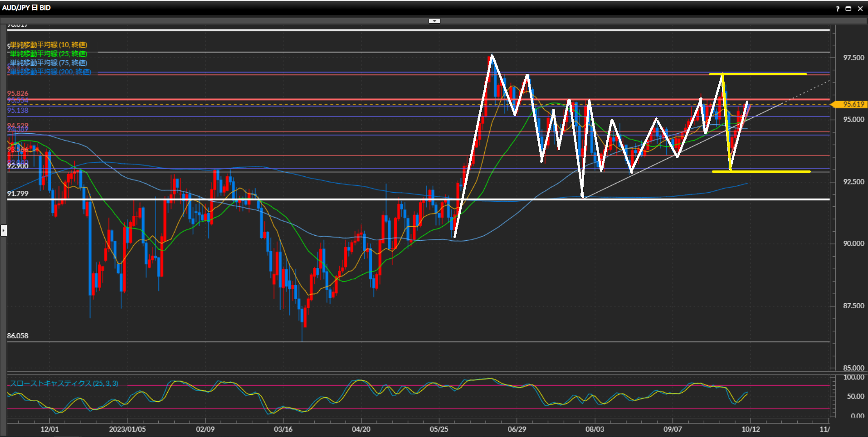Click the help question mark icon
The image size is (868, 437).
pos(837,9)
